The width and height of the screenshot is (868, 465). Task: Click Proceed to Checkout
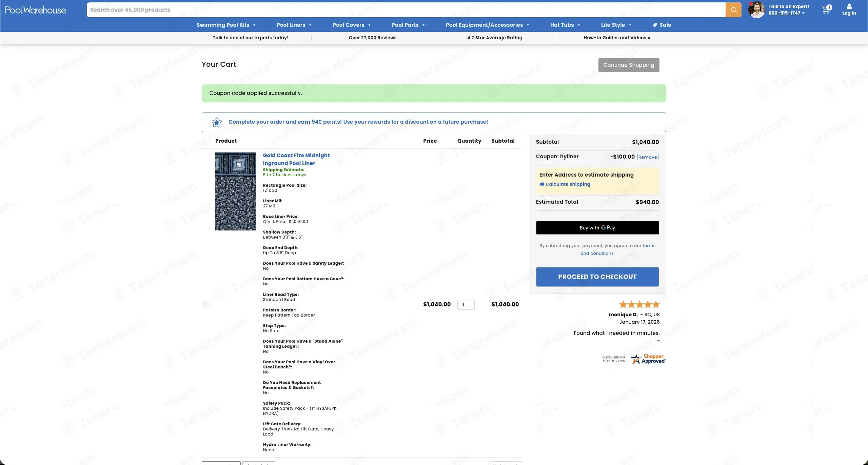coord(597,277)
